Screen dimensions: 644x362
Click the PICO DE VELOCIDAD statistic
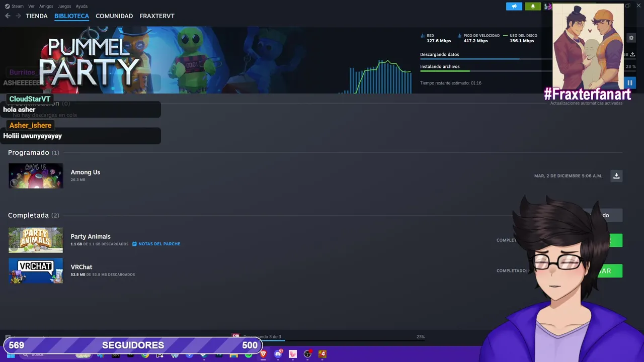pos(478,38)
